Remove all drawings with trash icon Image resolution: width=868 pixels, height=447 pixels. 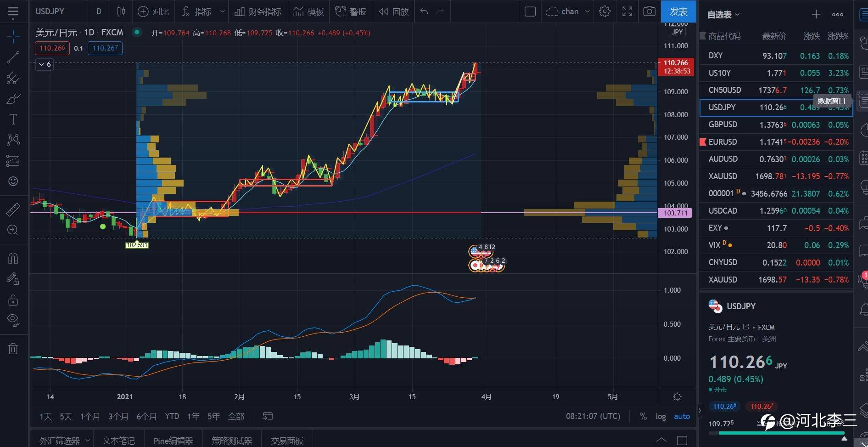[x=13, y=349]
